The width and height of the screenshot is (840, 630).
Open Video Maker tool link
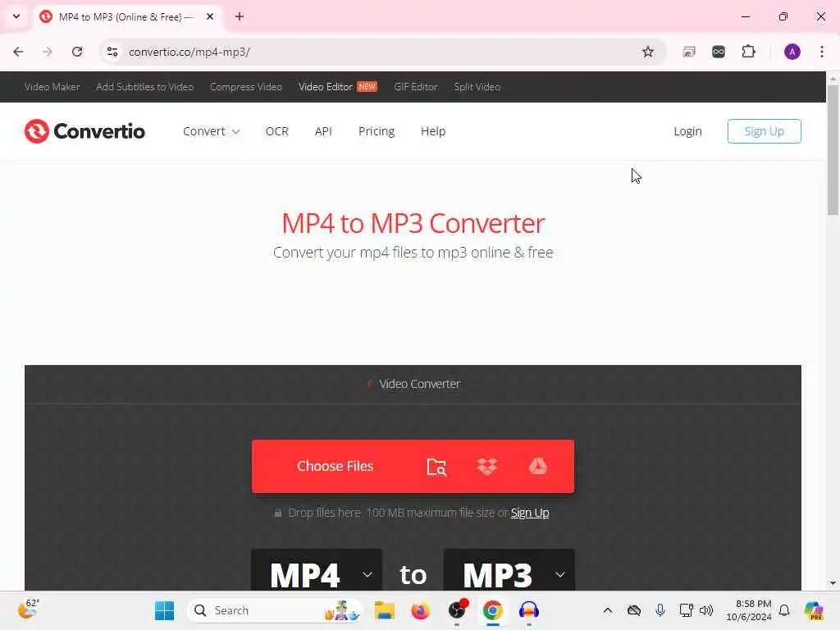tap(52, 87)
